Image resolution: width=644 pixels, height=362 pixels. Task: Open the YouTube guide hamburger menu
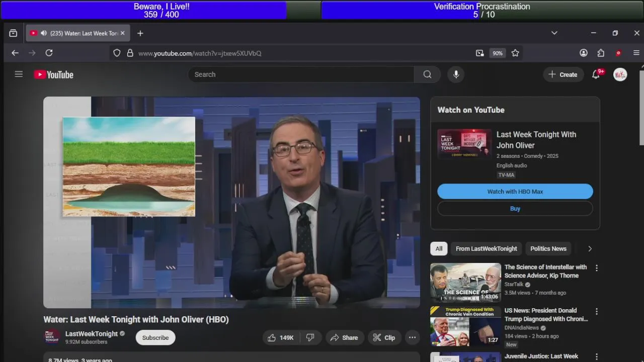coord(19,74)
